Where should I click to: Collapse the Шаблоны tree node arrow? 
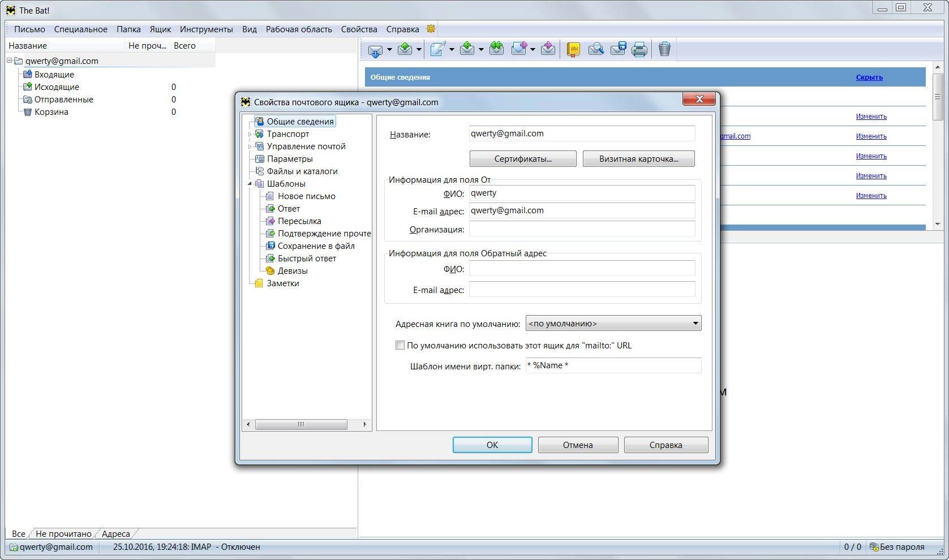[250, 184]
